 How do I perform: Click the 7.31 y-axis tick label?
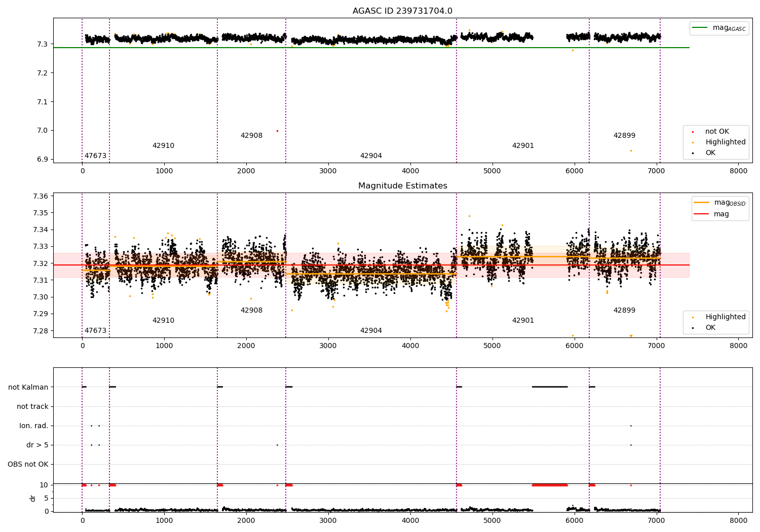(x=40, y=280)
